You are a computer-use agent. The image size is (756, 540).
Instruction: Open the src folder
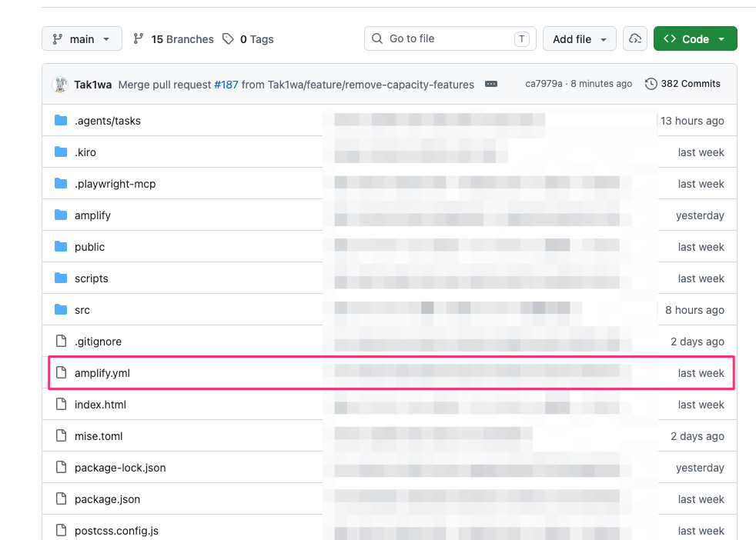pos(82,310)
